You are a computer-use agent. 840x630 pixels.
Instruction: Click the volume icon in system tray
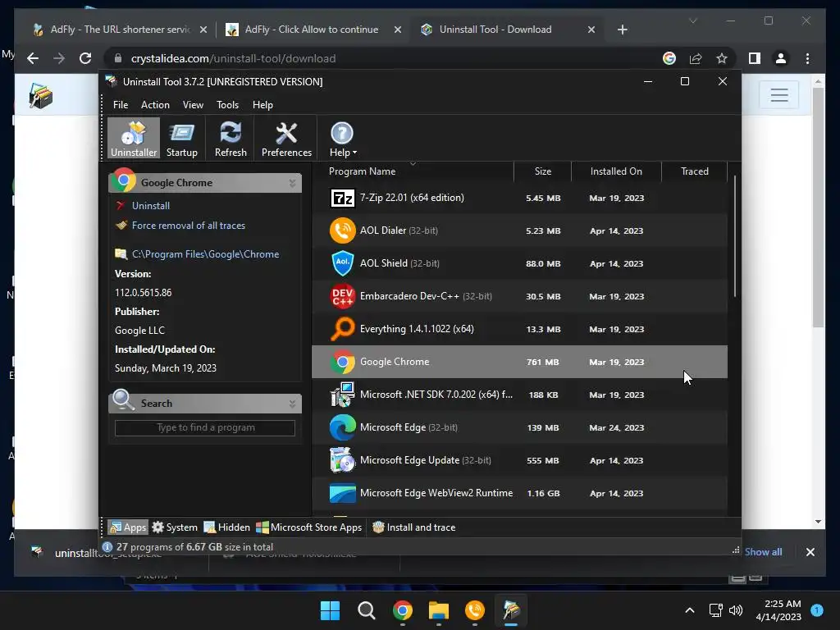point(736,610)
